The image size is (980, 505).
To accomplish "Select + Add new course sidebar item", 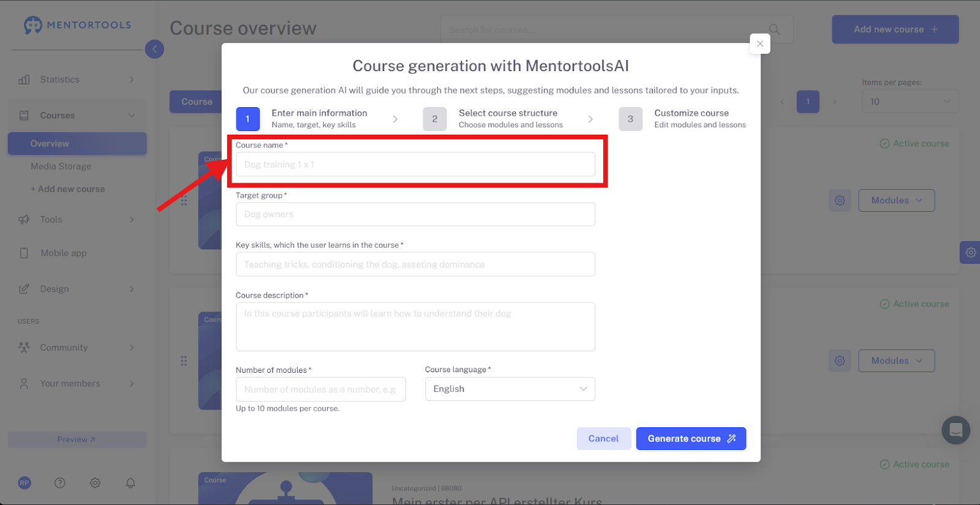I will pyautogui.click(x=68, y=189).
